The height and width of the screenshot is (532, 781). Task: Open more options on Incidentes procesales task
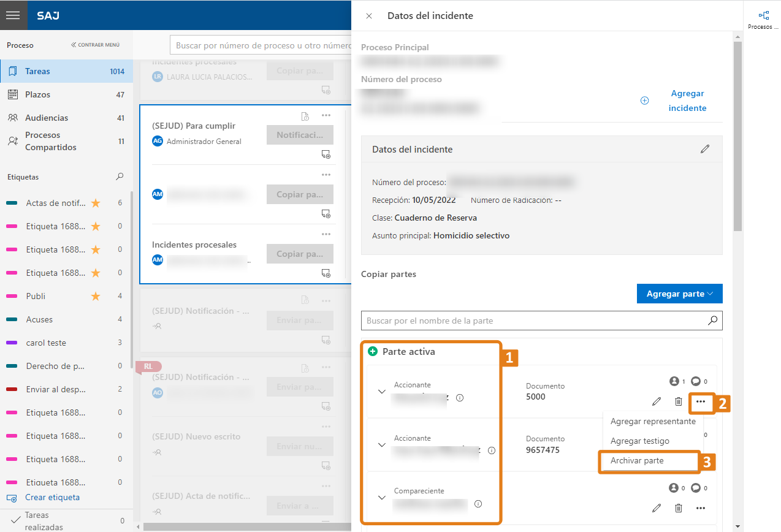point(326,234)
